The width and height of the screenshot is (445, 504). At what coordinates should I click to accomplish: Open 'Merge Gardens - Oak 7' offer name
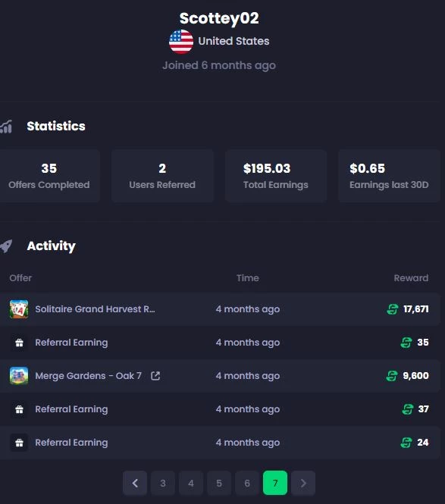click(89, 376)
